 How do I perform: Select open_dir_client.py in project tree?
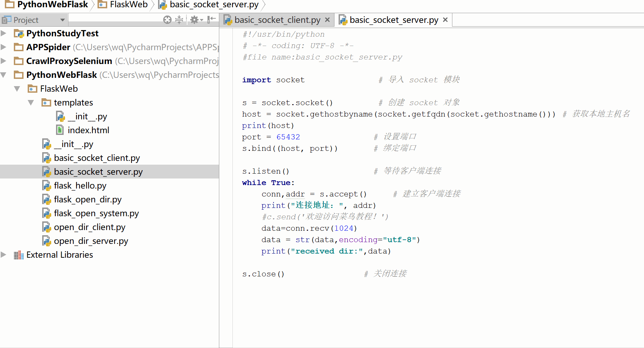click(90, 227)
